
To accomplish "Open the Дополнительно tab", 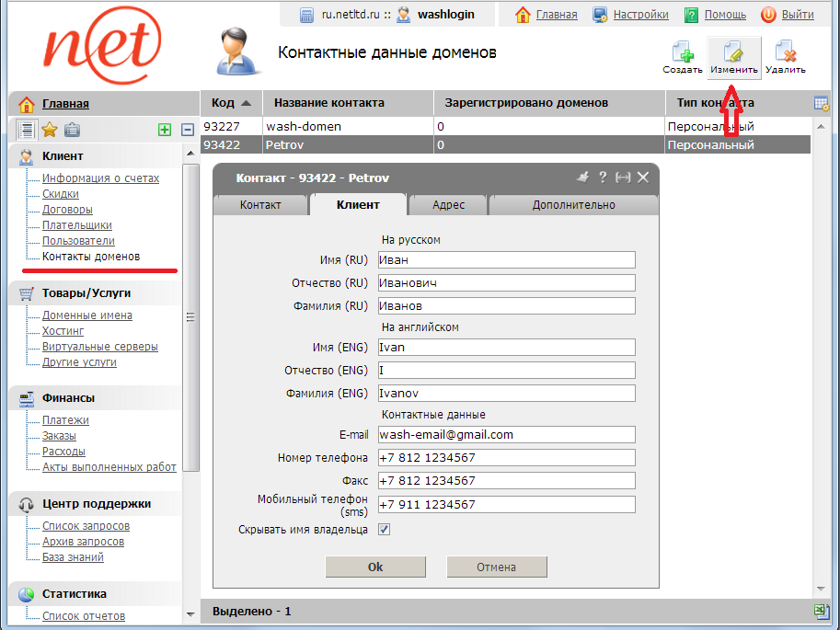I will (x=573, y=205).
